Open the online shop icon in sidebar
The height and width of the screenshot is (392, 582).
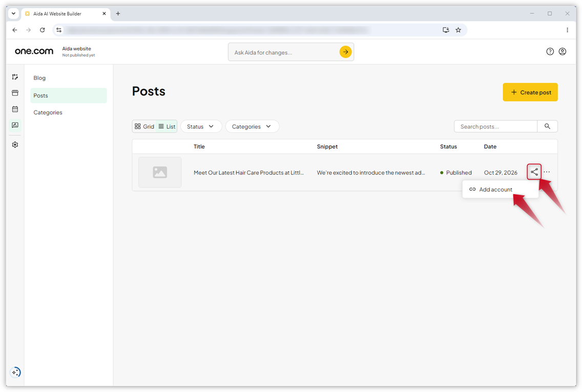pos(15,93)
